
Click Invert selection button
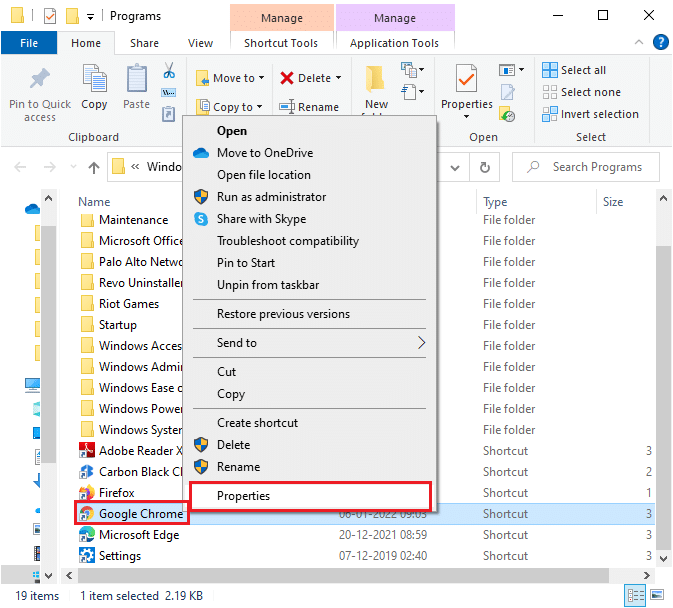(591, 114)
